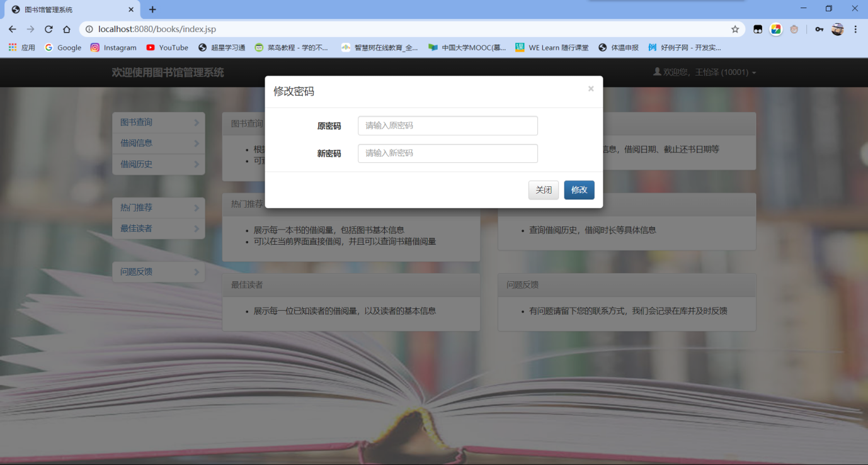Click the text 有问题请留下您的联系方式，我们会记录在库并及时反馈

629,311
